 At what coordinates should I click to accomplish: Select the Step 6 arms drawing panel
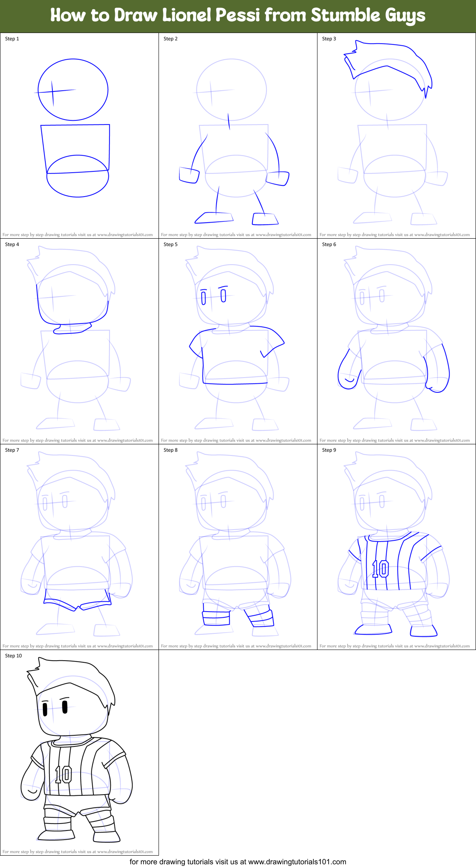pos(397,341)
